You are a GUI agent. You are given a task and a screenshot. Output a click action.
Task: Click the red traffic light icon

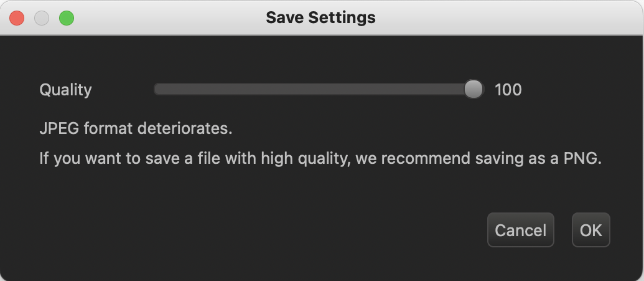coord(17,18)
